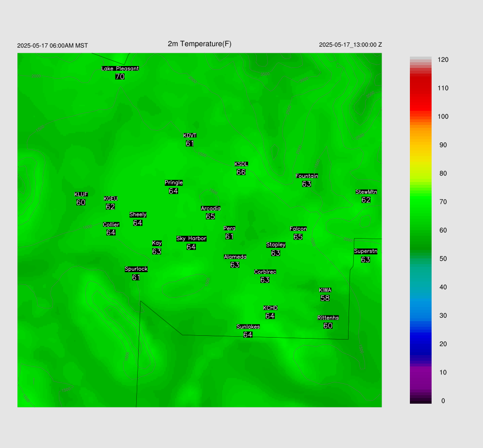
Task: Select the Kay station label
Action: click(x=157, y=243)
